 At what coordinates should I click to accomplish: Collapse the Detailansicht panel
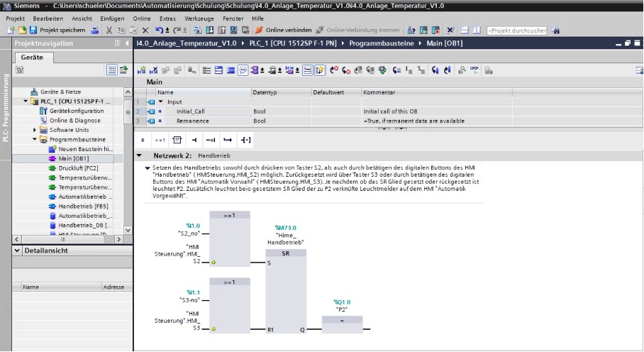18,252
